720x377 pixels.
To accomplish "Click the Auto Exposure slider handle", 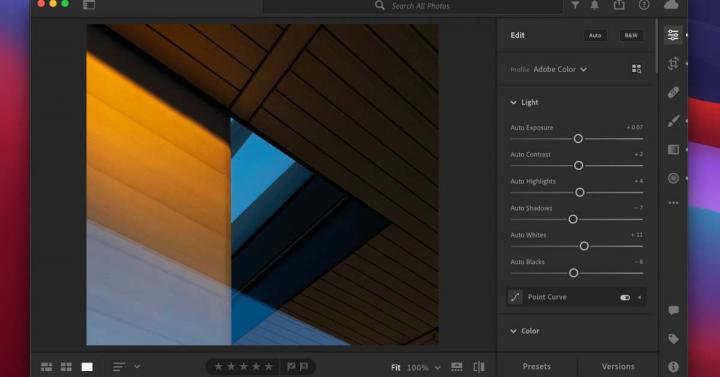I will [578, 138].
